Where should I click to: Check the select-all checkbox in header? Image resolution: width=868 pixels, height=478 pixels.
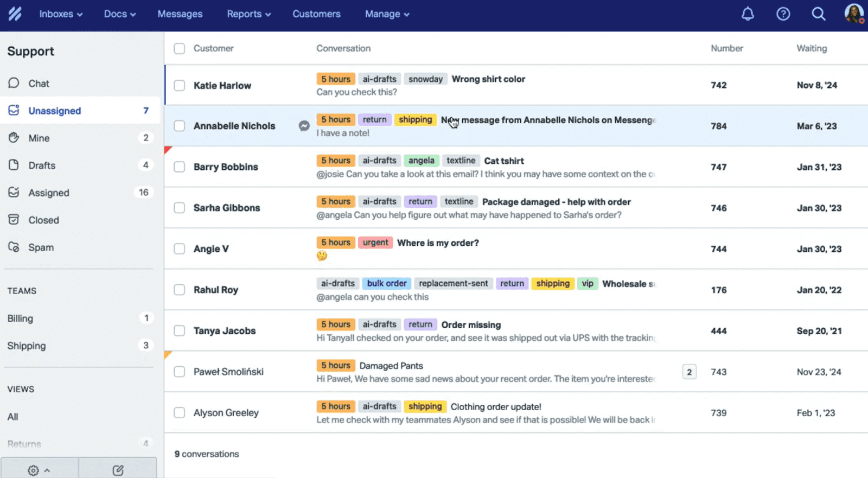point(180,48)
